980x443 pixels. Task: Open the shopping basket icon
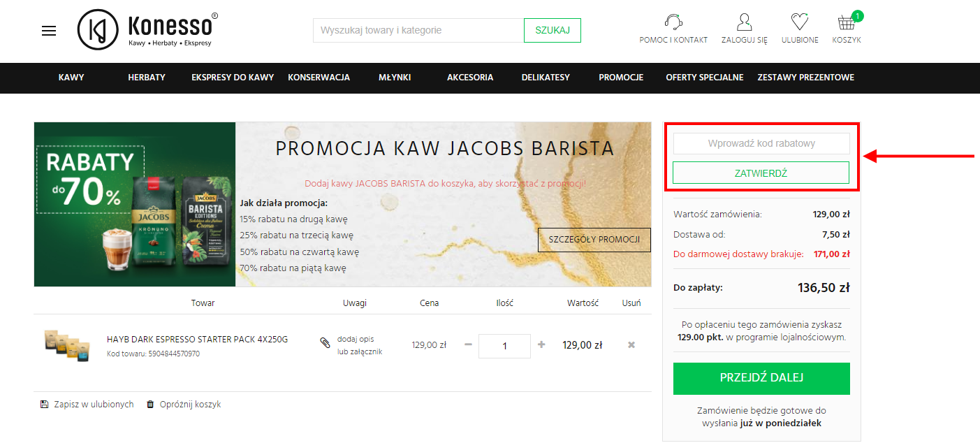(847, 22)
